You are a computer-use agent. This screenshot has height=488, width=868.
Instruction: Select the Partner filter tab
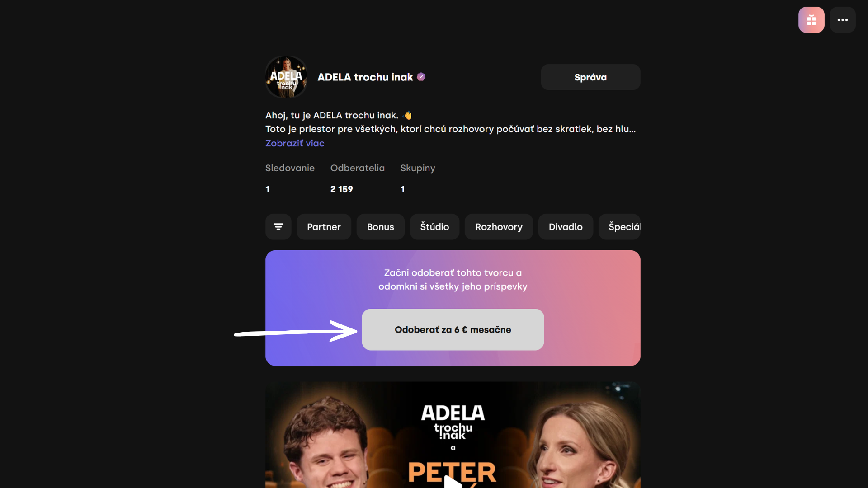tap(324, 227)
